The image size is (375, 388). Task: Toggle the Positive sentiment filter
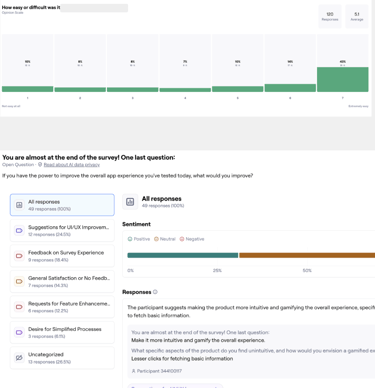[139, 239]
